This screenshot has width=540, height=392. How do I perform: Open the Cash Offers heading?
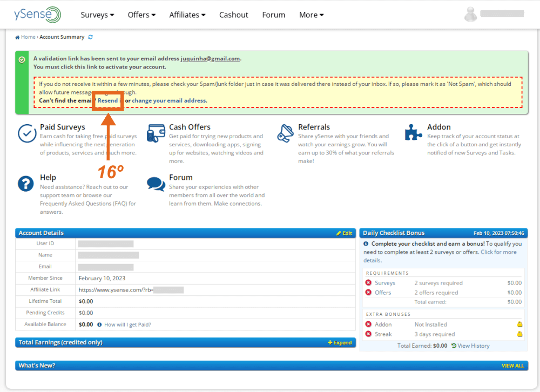point(190,127)
